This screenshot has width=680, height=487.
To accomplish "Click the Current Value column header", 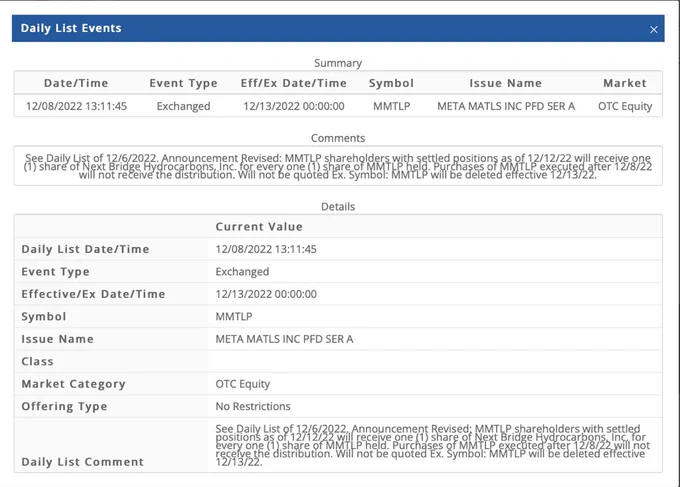I will (259, 227).
